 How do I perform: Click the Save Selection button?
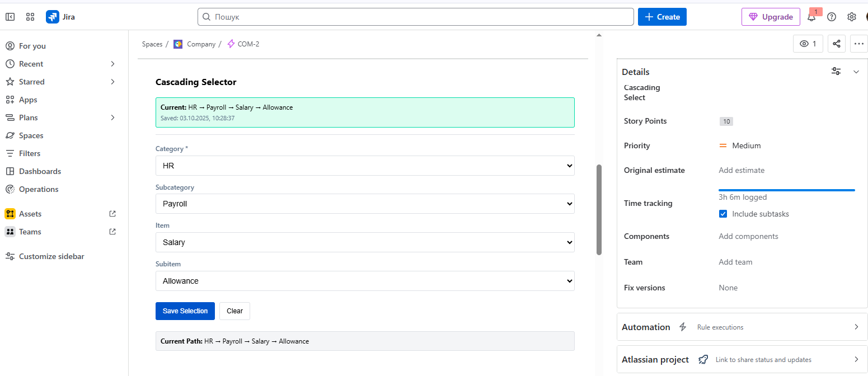tap(185, 311)
